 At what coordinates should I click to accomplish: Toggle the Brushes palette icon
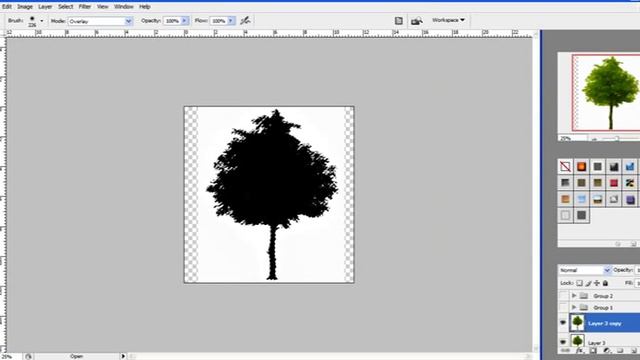coord(399,20)
